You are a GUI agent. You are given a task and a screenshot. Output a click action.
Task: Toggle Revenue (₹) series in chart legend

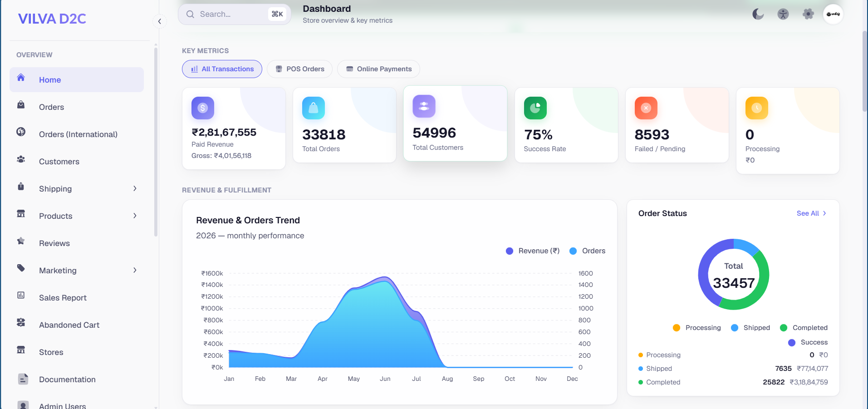[x=533, y=251]
